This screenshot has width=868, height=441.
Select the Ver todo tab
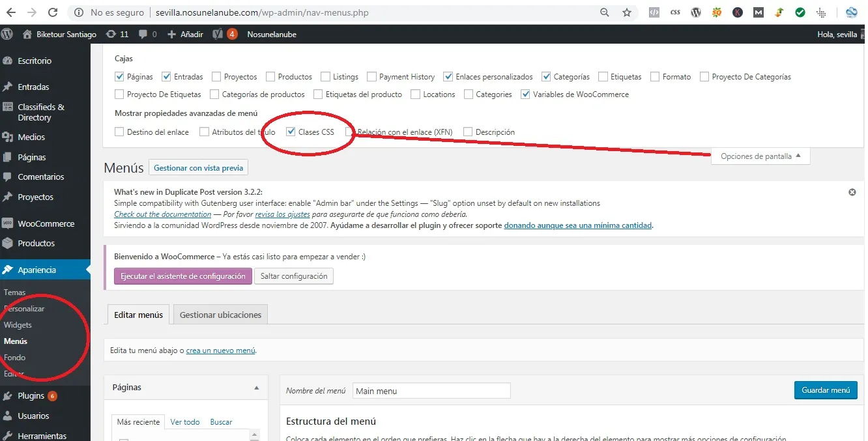point(185,421)
